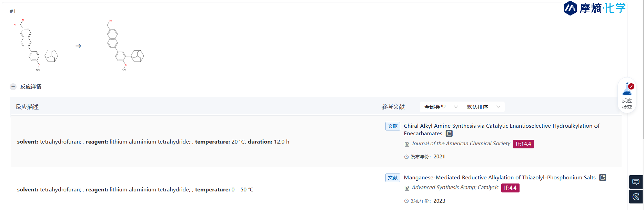Click the 摩熵化学 logo icon
Image resolution: width=644 pixels, height=210 pixels.
click(x=570, y=8)
